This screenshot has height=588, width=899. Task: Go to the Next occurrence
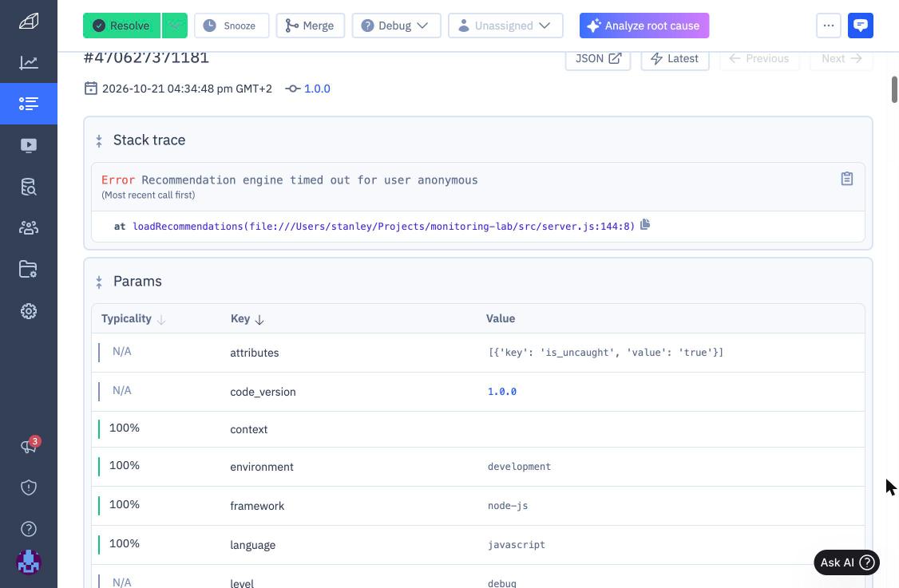click(841, 58)
